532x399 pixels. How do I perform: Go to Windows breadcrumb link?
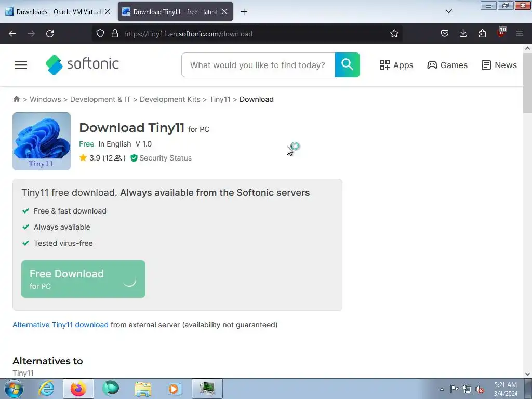click(46, 99)
